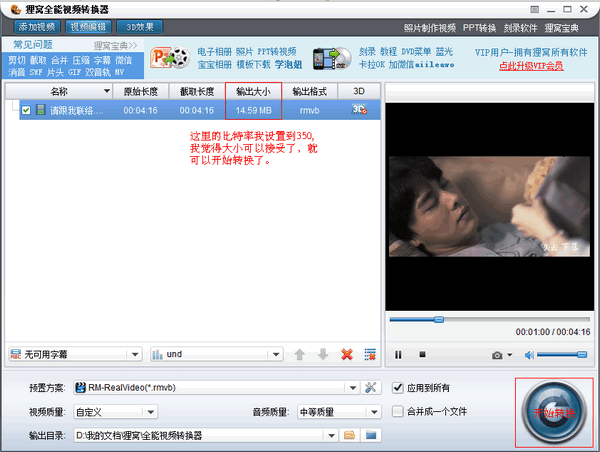Screen dimensions: 600x452
Task: Open preset settings with wrench icon
Action: click(x=370, y=388)
